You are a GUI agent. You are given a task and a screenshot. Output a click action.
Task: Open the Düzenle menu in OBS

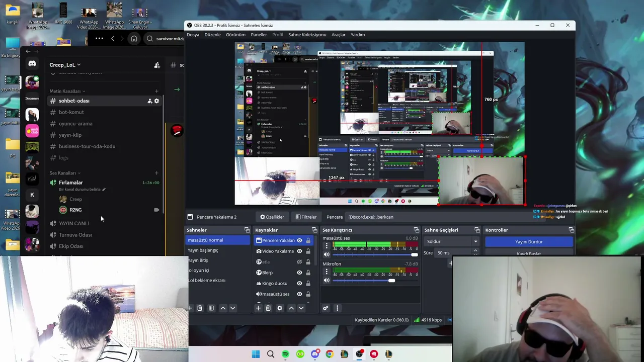tap(212, 35)
